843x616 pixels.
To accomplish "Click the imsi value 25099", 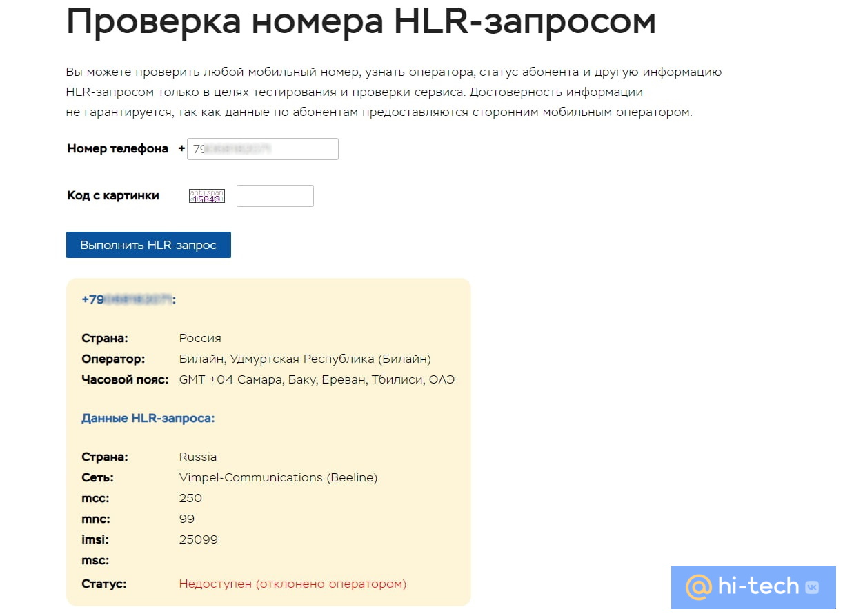I will [198, 539].
